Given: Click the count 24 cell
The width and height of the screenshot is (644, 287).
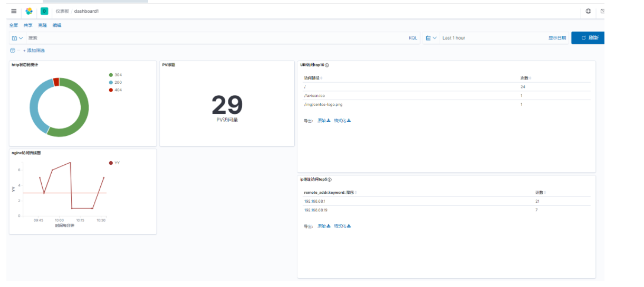Looking at the screenshot, I should [x=523, y=86].
